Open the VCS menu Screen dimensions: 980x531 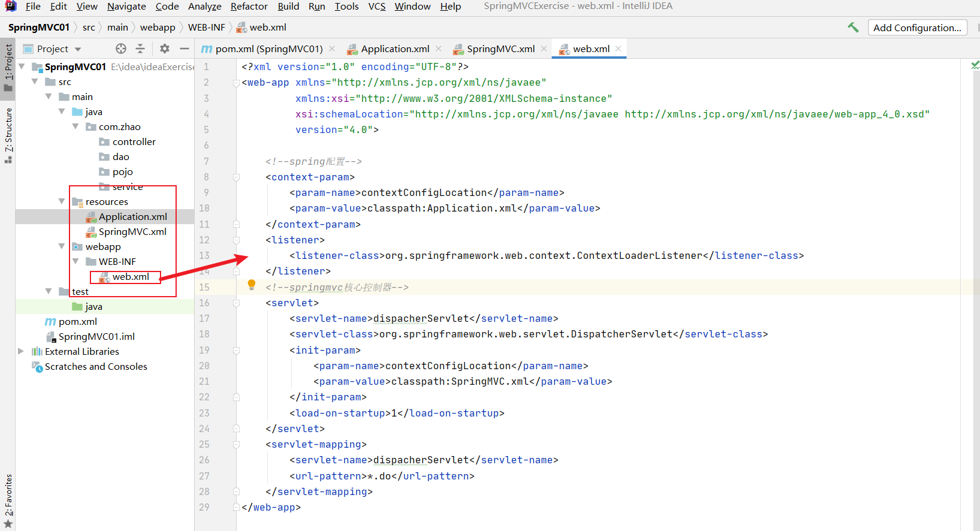click(x=377, y=6)
